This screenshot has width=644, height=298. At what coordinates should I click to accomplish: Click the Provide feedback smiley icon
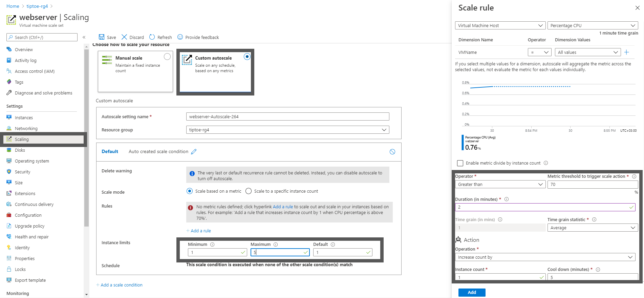[x=180, y=37]
